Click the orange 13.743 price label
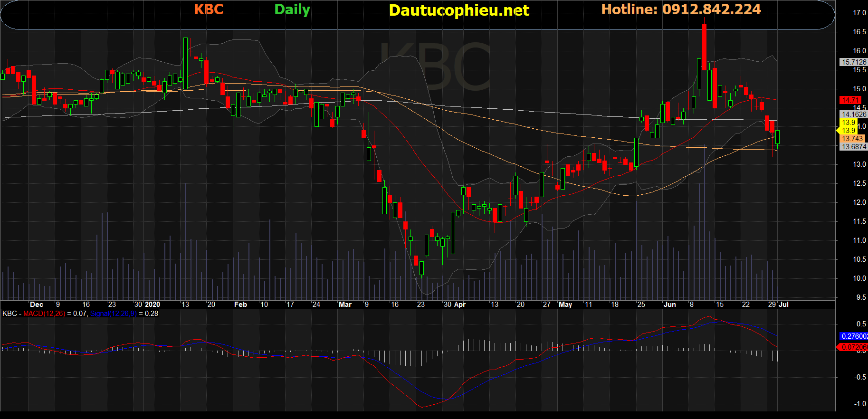This screenshot has width=868, height=419. coord(852,139)
